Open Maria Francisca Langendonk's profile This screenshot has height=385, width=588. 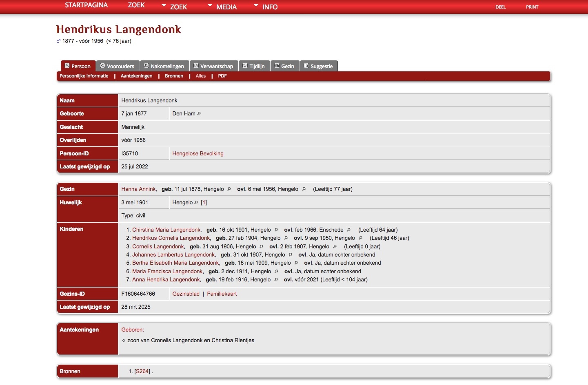point(167,272)
